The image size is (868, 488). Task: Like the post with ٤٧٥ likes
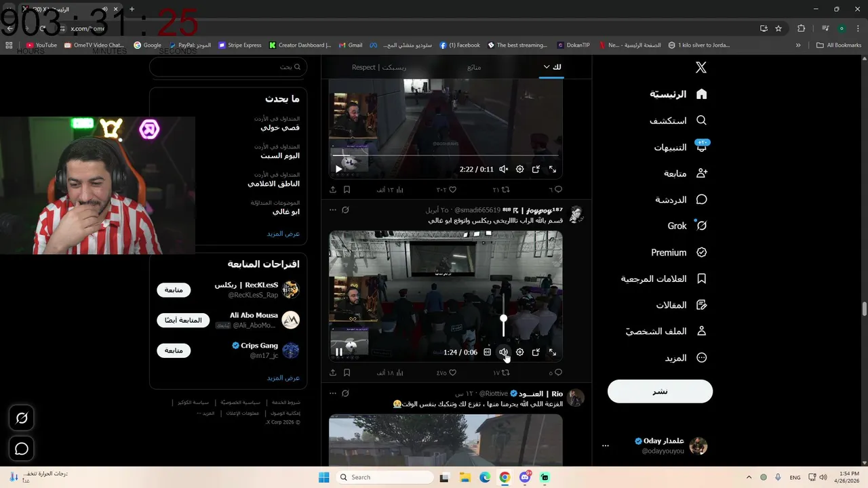(x=446, y=373)
